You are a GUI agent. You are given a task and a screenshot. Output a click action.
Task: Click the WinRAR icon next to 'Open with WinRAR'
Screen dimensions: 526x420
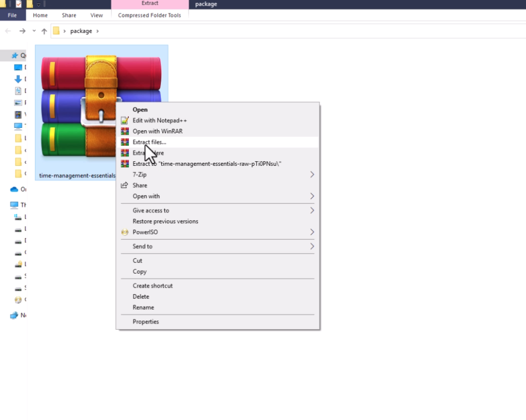point(124,131)
